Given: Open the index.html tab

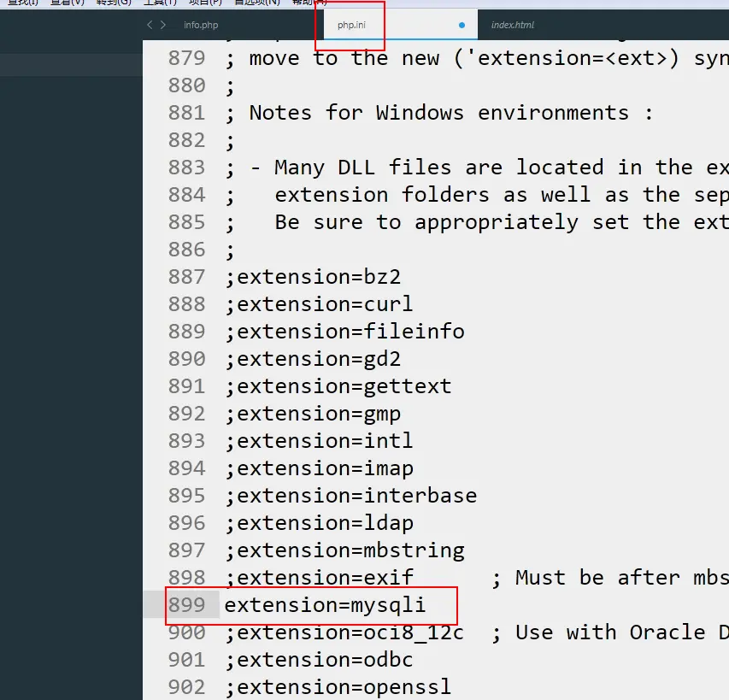Looking at the screenshot, I should 512,25.
